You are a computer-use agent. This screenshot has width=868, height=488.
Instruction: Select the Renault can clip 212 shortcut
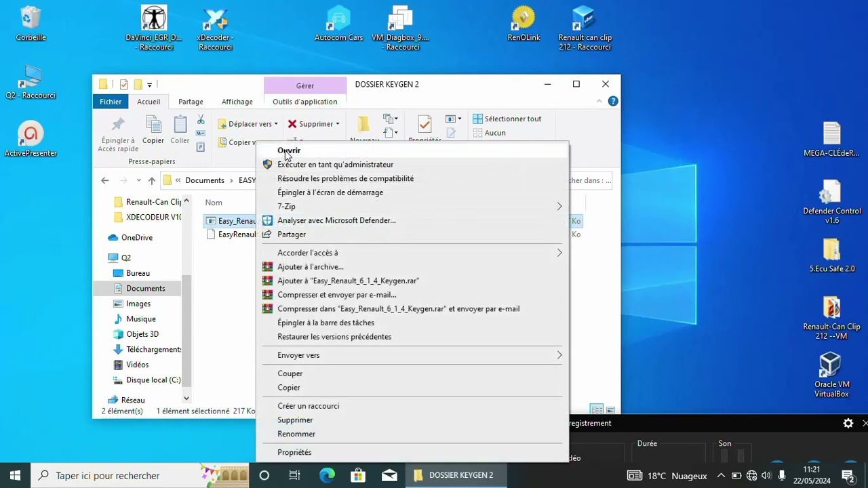pyautogui.click(x=585, y=28)
